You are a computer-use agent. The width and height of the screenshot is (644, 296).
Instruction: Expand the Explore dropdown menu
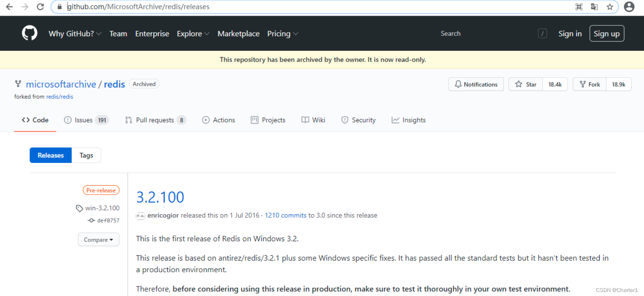coord(193,33)
